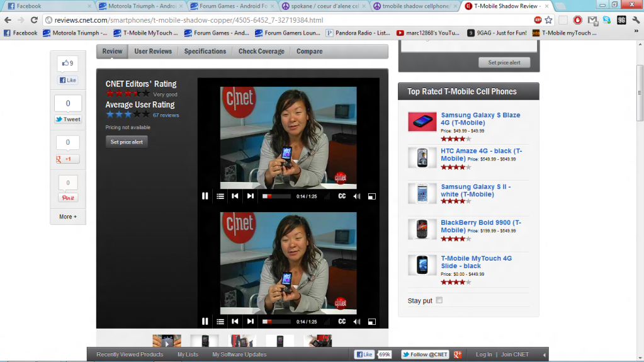Image resolution: width=644 pixels, height=362 pixels.
Task: Open Samsung Galaxy S Blaze 4G link
Action: (x=480, y=119)
